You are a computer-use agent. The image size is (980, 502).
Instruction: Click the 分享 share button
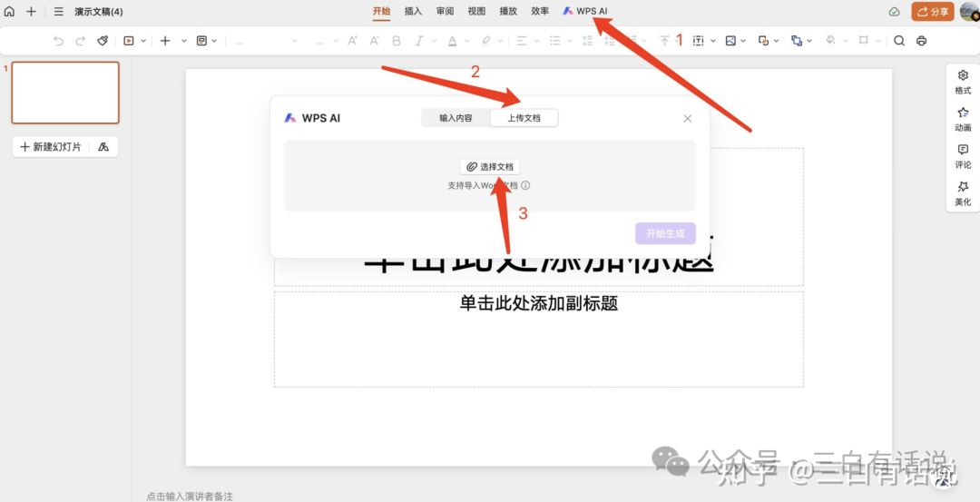(933, 11)
